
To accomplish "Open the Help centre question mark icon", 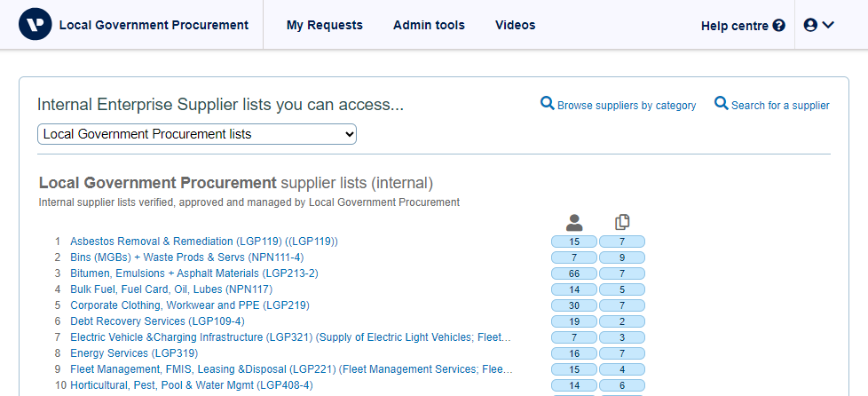I will tap(779, 26).
